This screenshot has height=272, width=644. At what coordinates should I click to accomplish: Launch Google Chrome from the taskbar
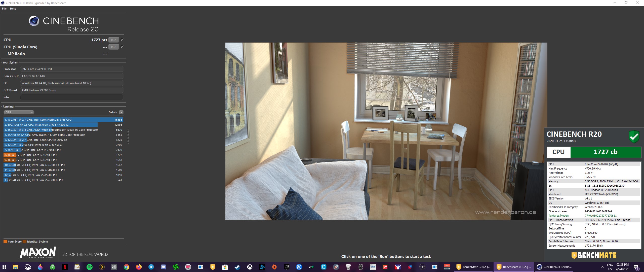click(127, 267)
